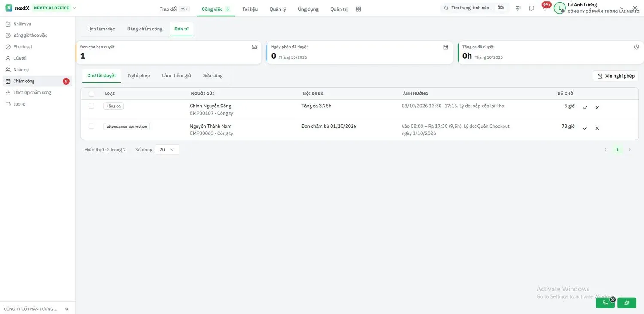Viewport: 644px width, 314px height.
Task: Expand the user account chevron near Lê Anh Lương
Action: [622, 8]
